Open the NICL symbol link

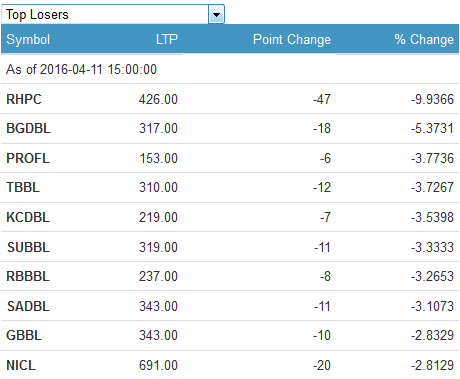(21, 365)
